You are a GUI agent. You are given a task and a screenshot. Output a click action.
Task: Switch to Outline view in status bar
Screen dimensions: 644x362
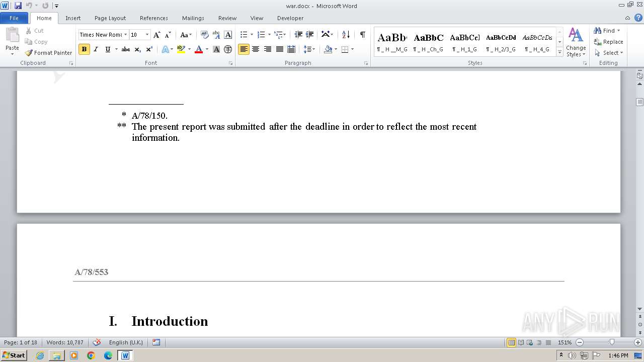(x=538, y=342)
